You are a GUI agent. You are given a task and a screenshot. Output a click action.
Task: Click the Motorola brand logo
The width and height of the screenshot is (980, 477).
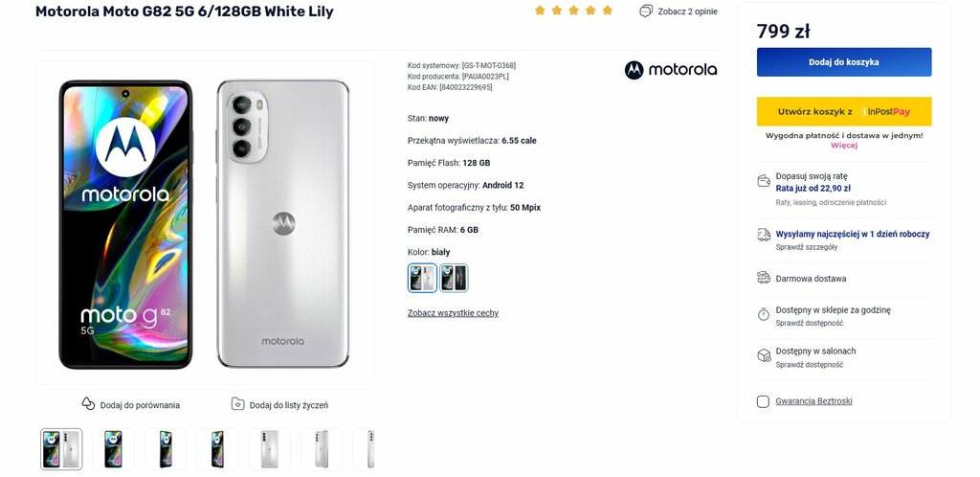tap(671, 70)
